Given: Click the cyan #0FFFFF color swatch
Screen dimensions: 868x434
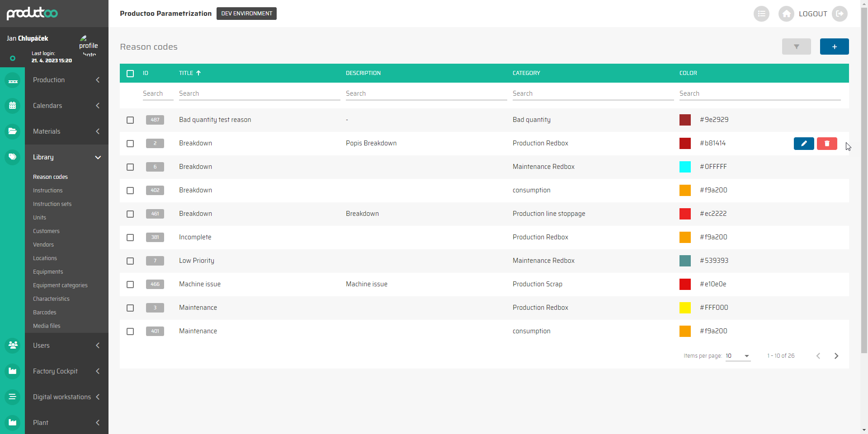Looking at the screenshot, I should point(685,167).
